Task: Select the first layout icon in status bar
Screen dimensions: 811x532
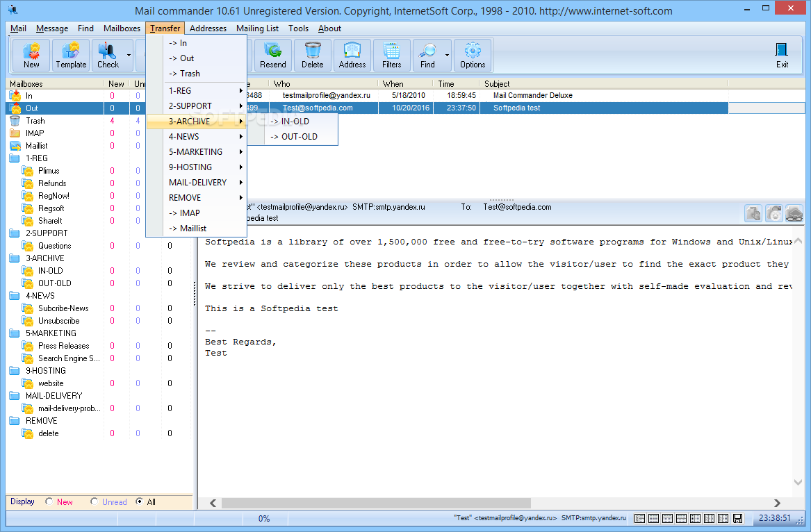Action: (x=640, y=518)
